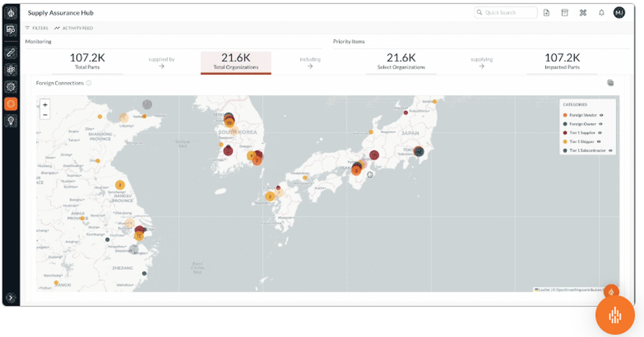Open the archive box icon in header
The image size is (644, 337).
pos(565,13)
